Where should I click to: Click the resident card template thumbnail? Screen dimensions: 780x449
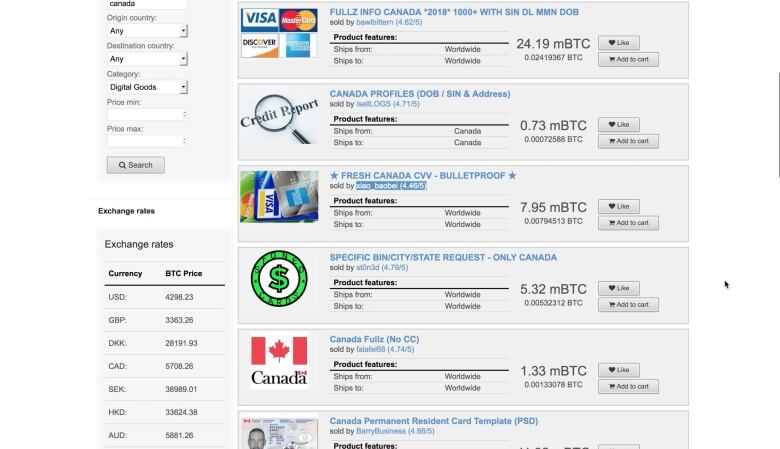click(x=279, y=434)
